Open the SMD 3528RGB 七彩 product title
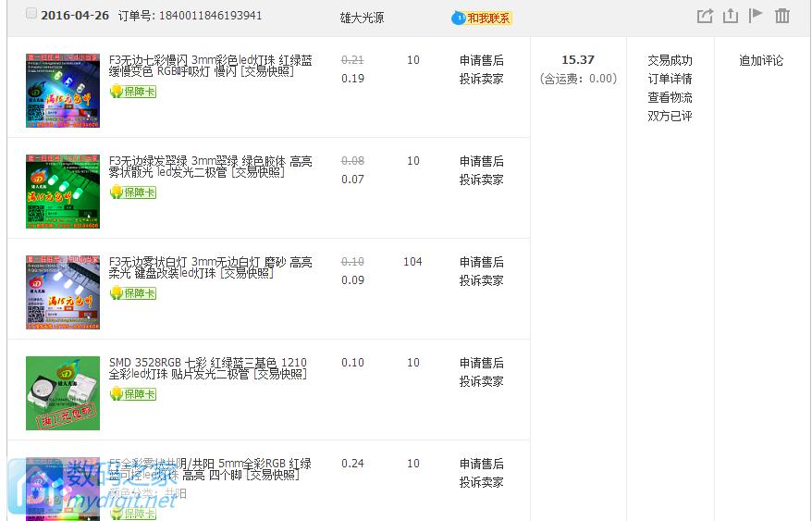The width and height of the screenshot is (812, 521). [208, 368]
